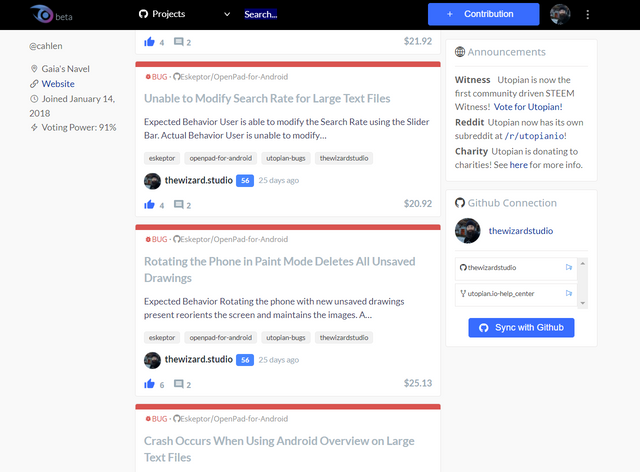Image resolution: width=640 pixels, height=472 pixels.
Task: Select eskeptor tag on Search Rate post
Action: click(x=162, y=158)
